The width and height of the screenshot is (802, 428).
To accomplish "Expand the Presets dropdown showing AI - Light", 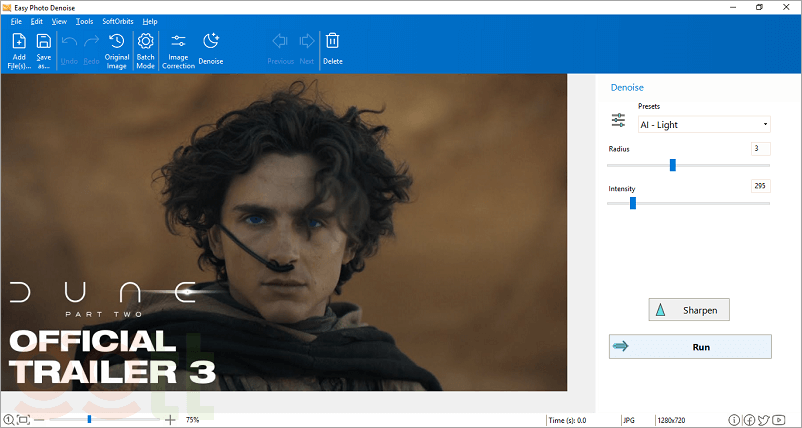I will 704,125.
